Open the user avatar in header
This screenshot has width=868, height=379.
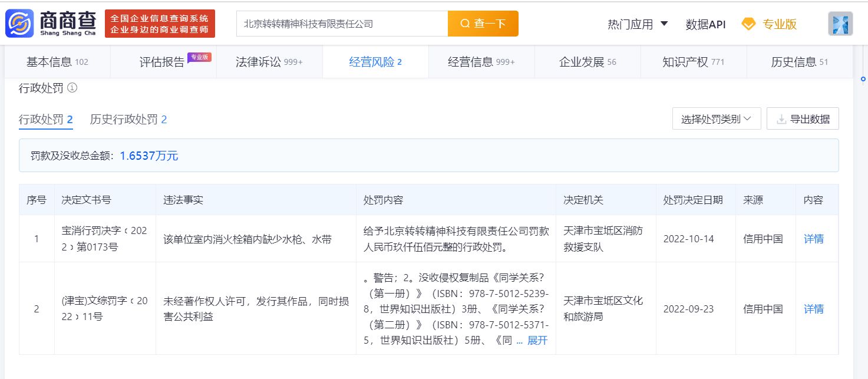840,24
